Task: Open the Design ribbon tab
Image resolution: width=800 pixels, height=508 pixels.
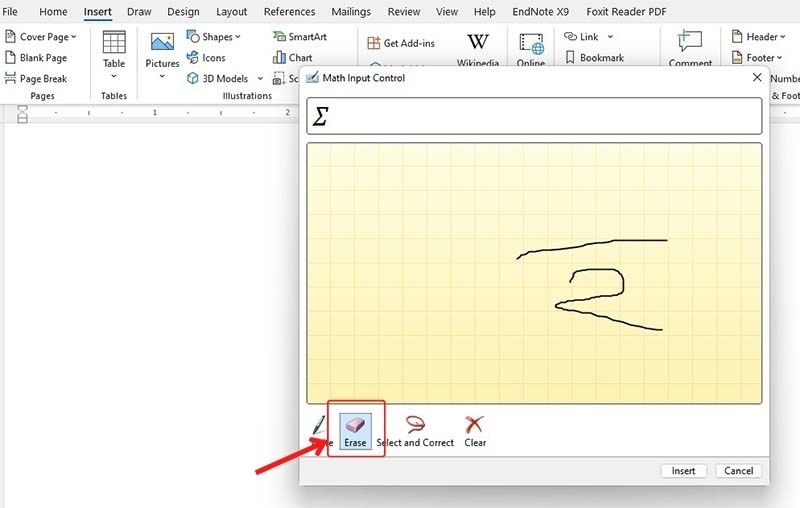Action: click(x=183, y=11)
